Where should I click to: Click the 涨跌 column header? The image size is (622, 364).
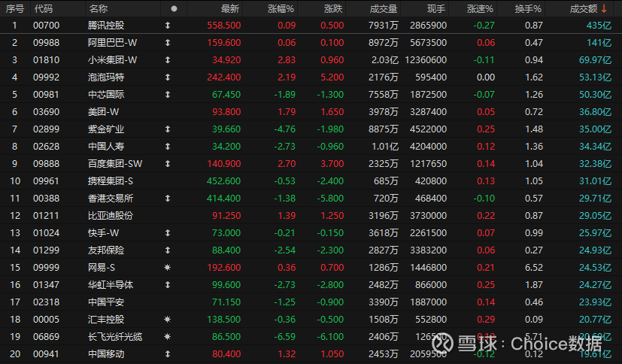[333, 9]
